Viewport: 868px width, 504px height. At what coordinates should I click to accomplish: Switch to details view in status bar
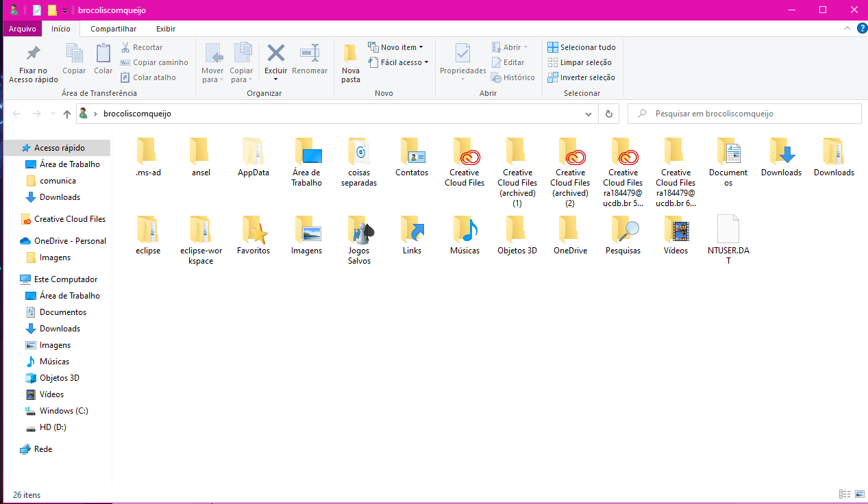pos(844,494)
